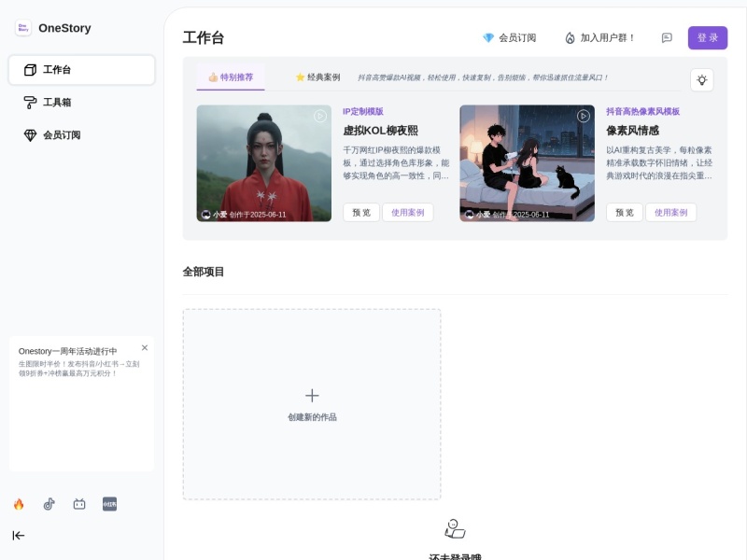Click the 小红书 icon
The width and height of the screenshot is (747, 560).
point(109,504)
